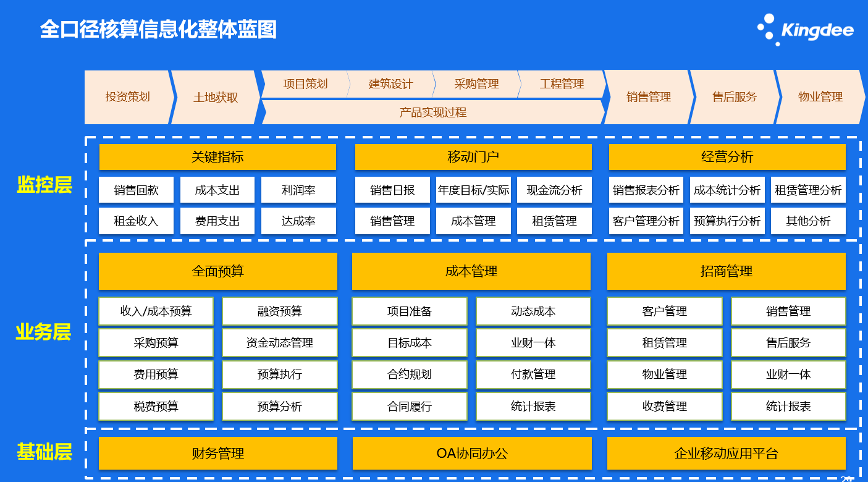Select the 年度目标/实际 box
This screenshot has width=868, height=482.
point(473,190)
